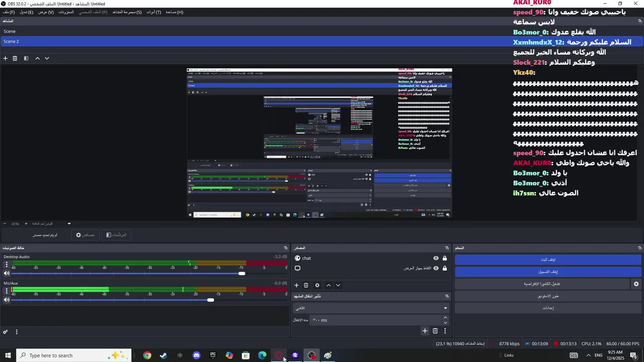This screenshot has height=362, width=644.
Task: Click إيقاف التسجيل stop recording button
Action: point(548,272)
